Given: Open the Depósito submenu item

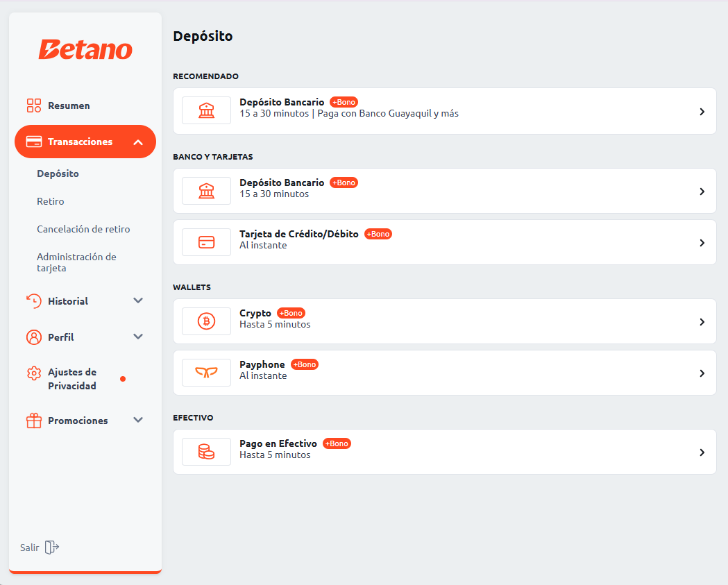Looking at the screenshot, I should click(x=58, y=173).
